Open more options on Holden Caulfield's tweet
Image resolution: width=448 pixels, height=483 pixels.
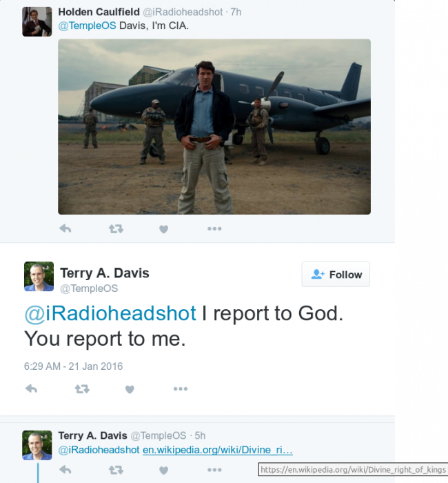214,228
